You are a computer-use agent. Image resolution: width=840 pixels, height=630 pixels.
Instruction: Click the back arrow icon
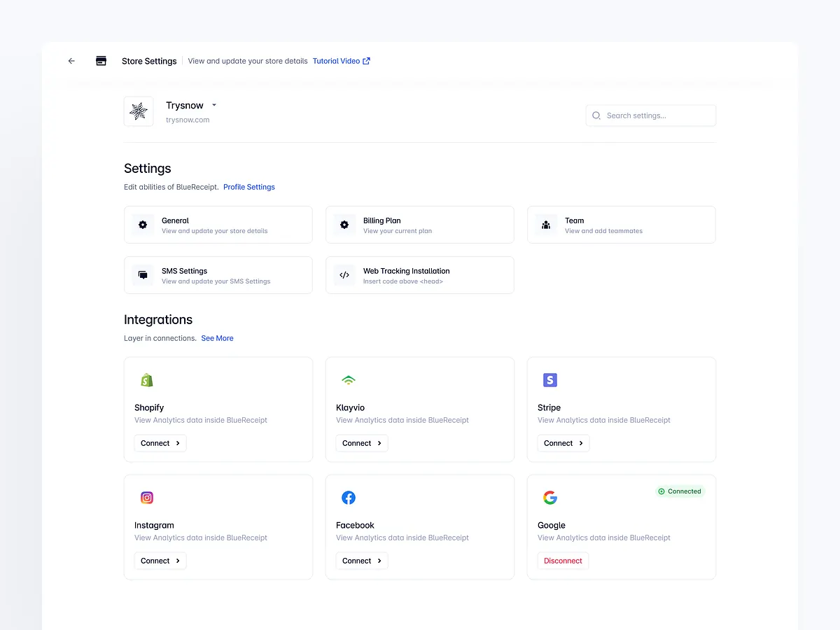(71, 61)
